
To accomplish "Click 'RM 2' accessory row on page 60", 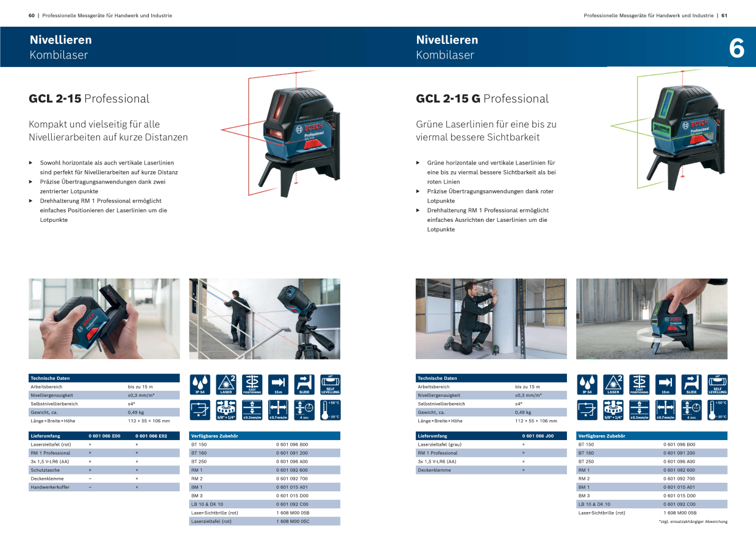I will [x=265, y=479].
